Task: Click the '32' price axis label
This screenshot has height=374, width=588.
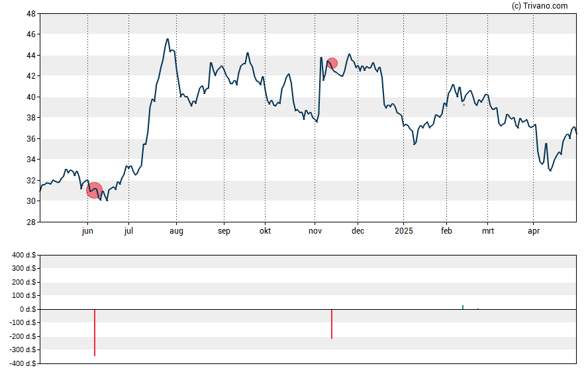Action: point(31,180)
